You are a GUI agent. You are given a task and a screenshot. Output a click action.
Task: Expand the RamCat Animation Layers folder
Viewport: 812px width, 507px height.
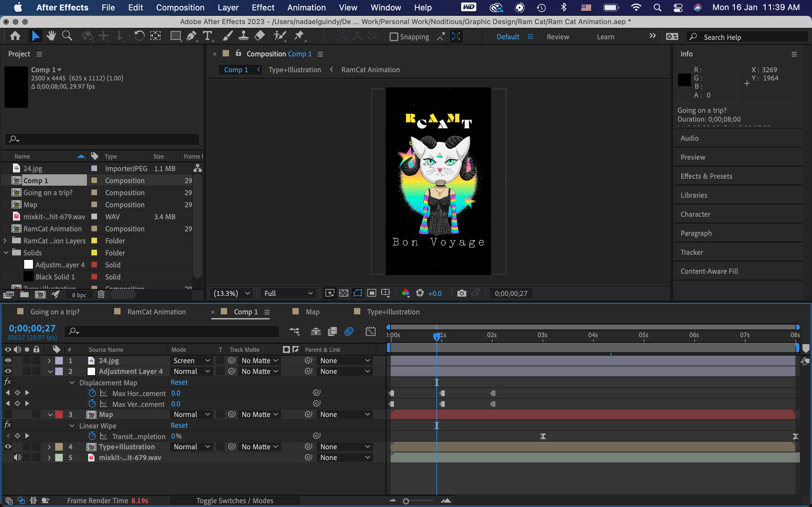pos(5,241)
